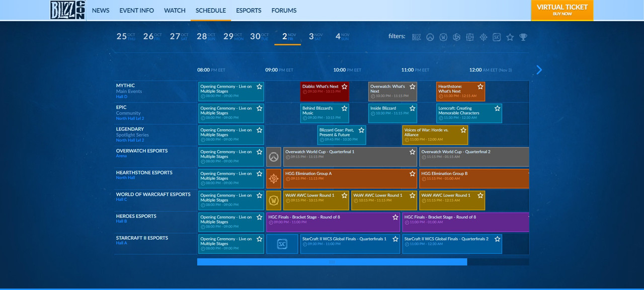This screenshot has height=290, width=644.
Task: Open HGC Finals Round of 8 at 09:00 PM
Action: [333, 222]
